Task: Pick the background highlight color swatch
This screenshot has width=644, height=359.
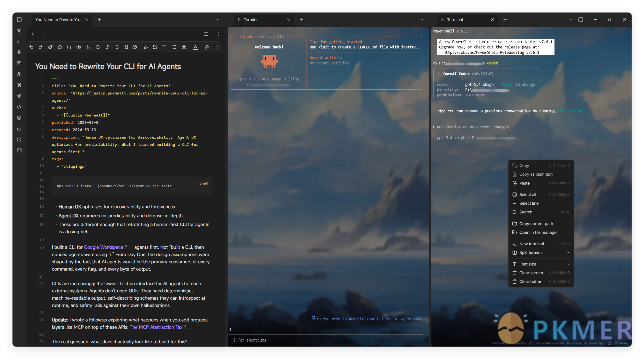Action: click(x=207, y=47)
